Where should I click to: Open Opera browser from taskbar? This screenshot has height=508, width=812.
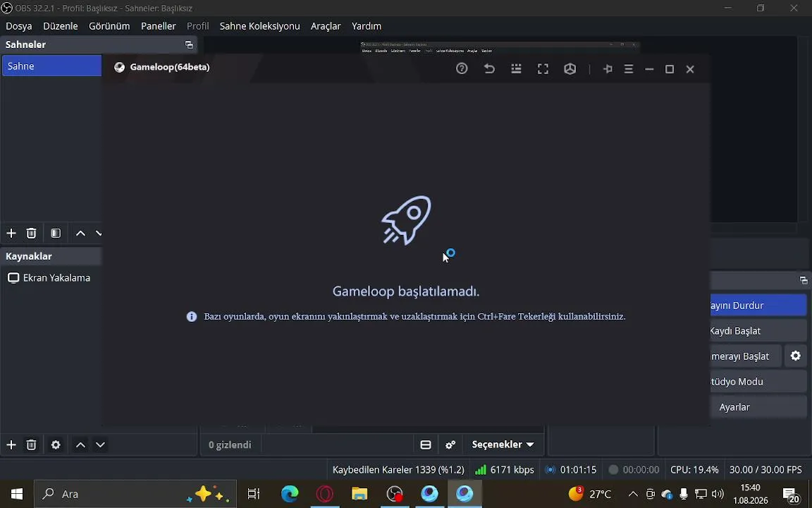325,494
